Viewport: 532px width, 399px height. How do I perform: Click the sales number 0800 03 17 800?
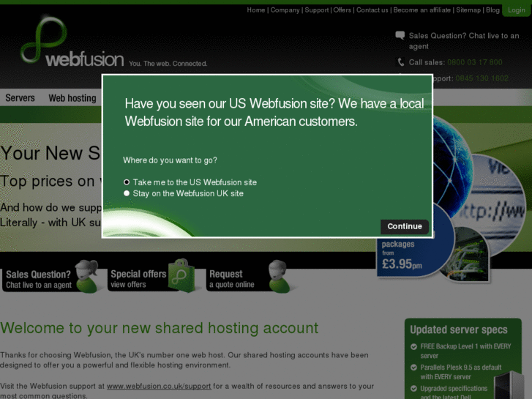pos(474,62)
